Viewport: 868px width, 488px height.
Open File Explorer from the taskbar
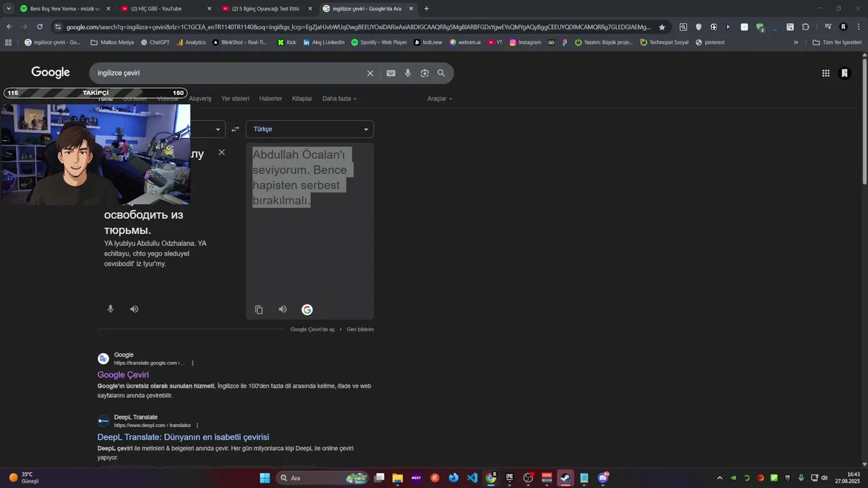397,478
